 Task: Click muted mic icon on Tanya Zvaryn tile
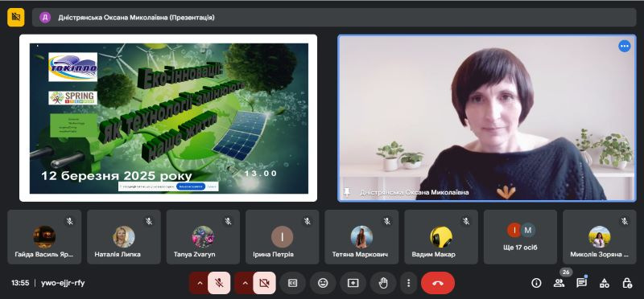(x=229, y=222)
